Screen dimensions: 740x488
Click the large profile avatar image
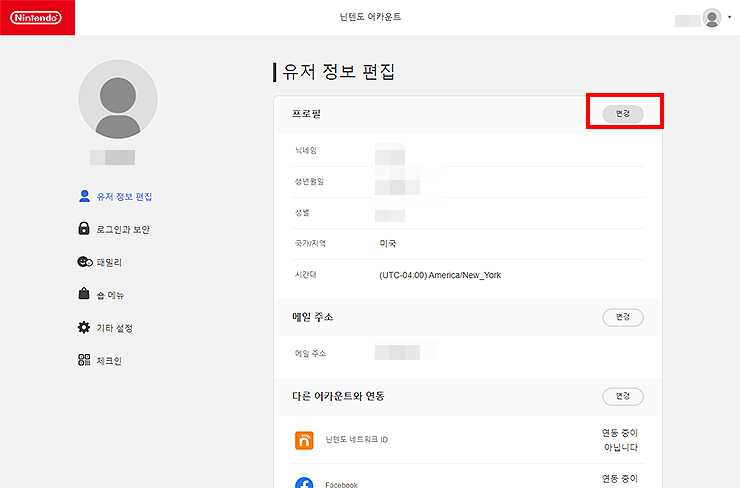[118, 99]
